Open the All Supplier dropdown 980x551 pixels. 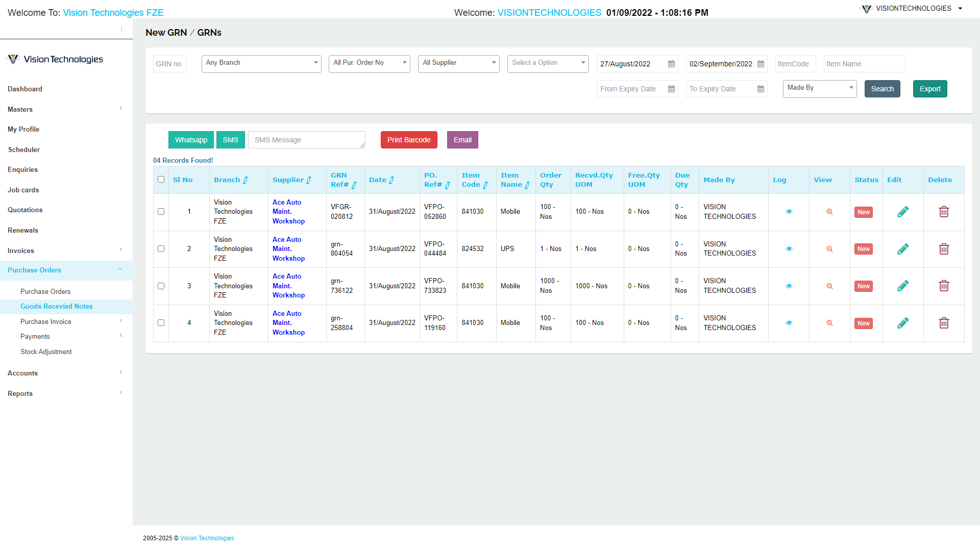(x=458, y=63)
